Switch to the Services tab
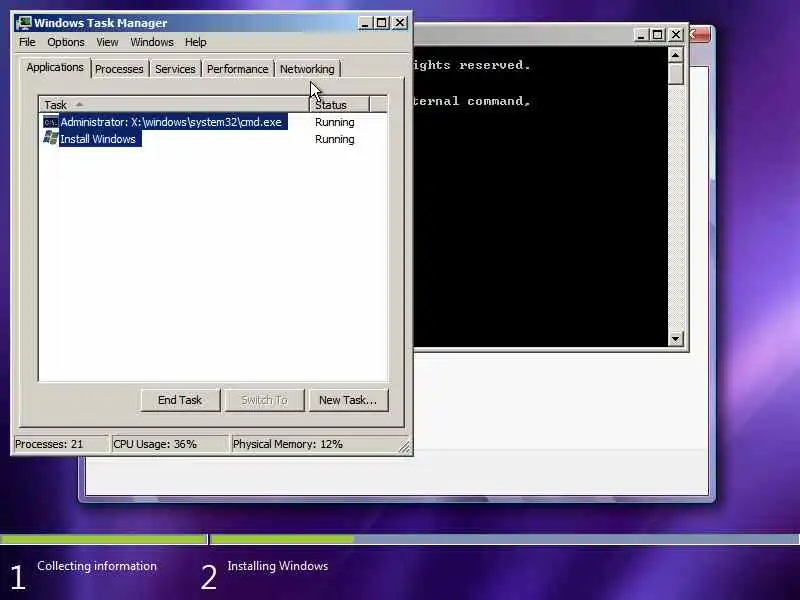Viewport: 800px width, 600px height. 175,69
